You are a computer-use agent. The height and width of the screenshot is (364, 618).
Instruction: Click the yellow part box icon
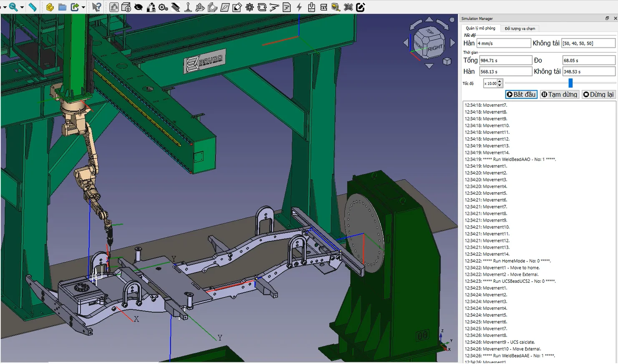50,7
